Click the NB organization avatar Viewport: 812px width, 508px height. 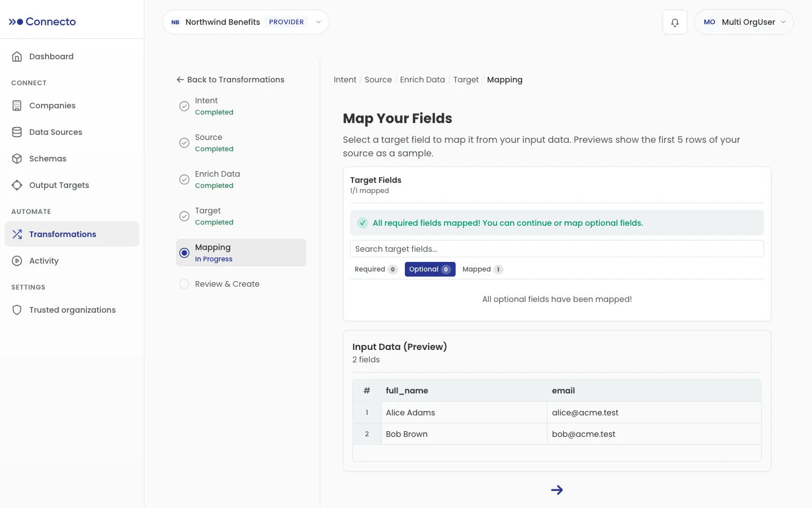point(175,22)
